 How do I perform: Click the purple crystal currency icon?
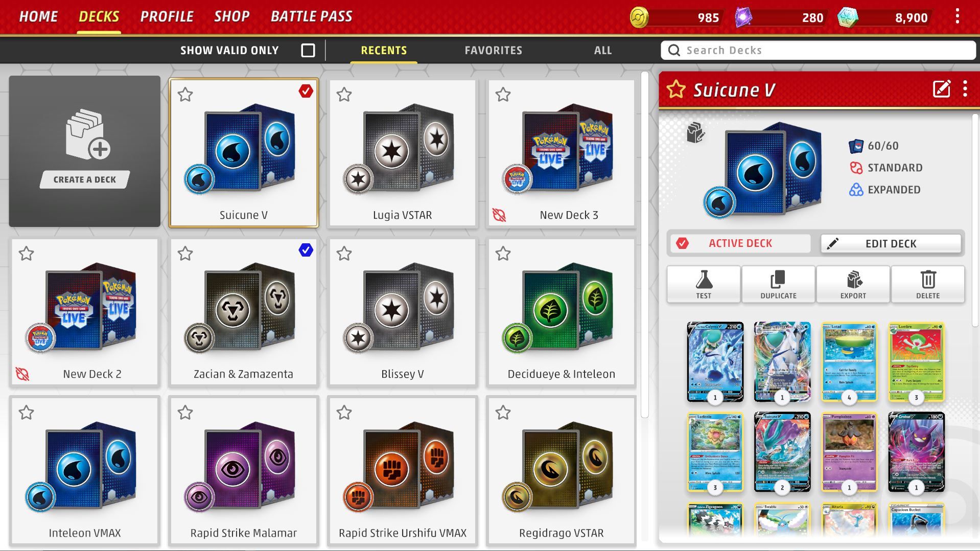743,17
